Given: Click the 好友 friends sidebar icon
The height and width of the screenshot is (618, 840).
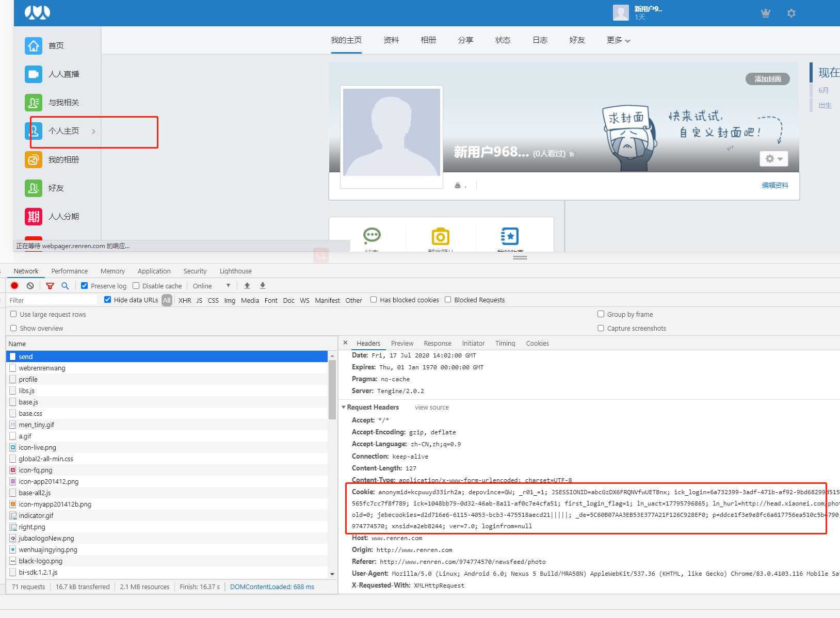Looking at the screenshot, I should pyautogui.click(x=34, y=188).
